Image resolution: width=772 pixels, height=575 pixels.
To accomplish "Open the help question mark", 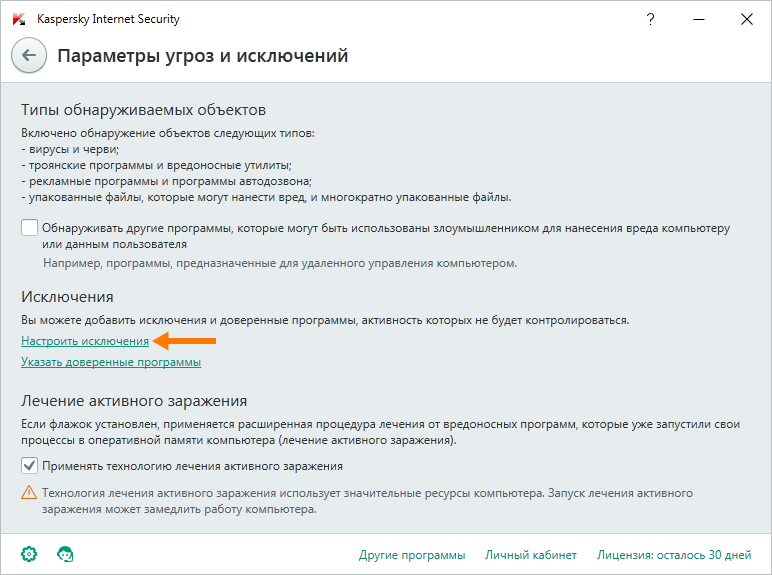I will (650, 19).
